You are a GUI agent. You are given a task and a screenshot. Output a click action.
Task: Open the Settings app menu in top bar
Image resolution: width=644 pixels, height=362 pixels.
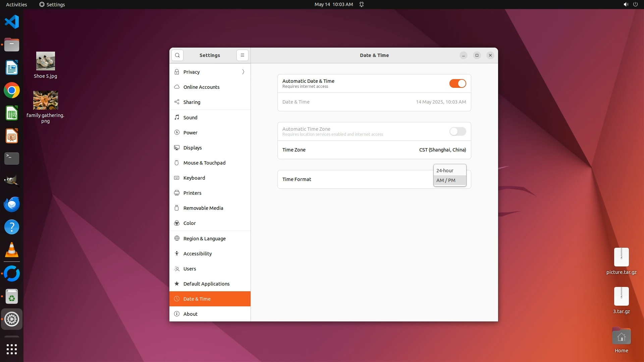click(x=52, y=4)
